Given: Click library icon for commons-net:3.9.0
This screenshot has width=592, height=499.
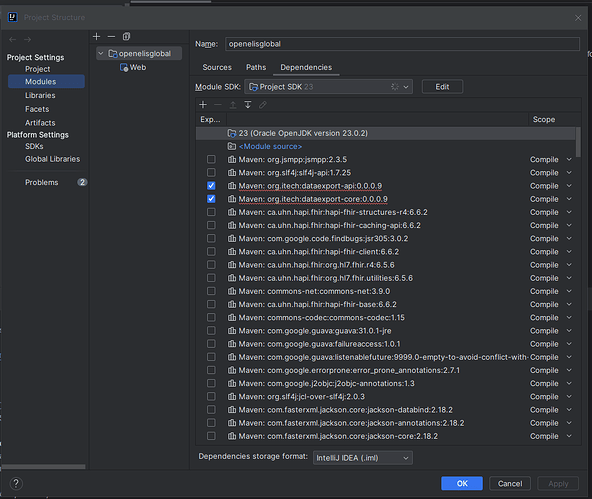Looking at the screenshot, I should [x=232, y=291].
